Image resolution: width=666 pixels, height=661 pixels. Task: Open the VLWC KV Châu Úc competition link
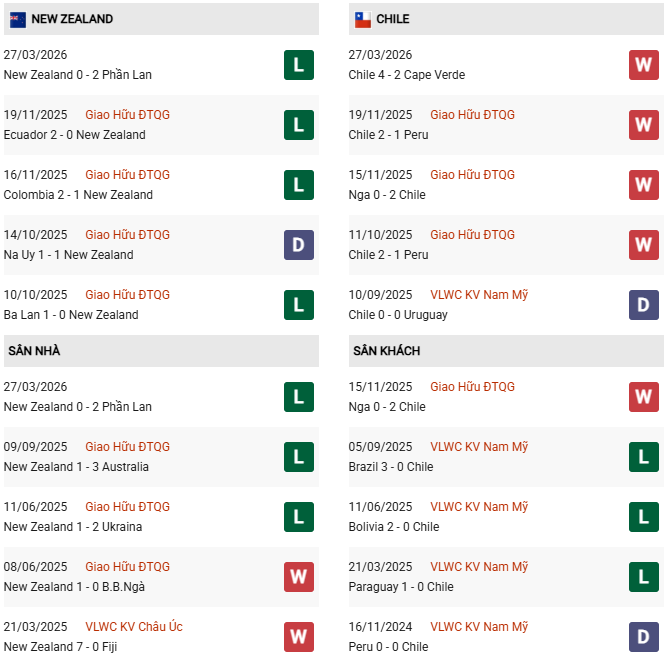(x=134, y=627)
